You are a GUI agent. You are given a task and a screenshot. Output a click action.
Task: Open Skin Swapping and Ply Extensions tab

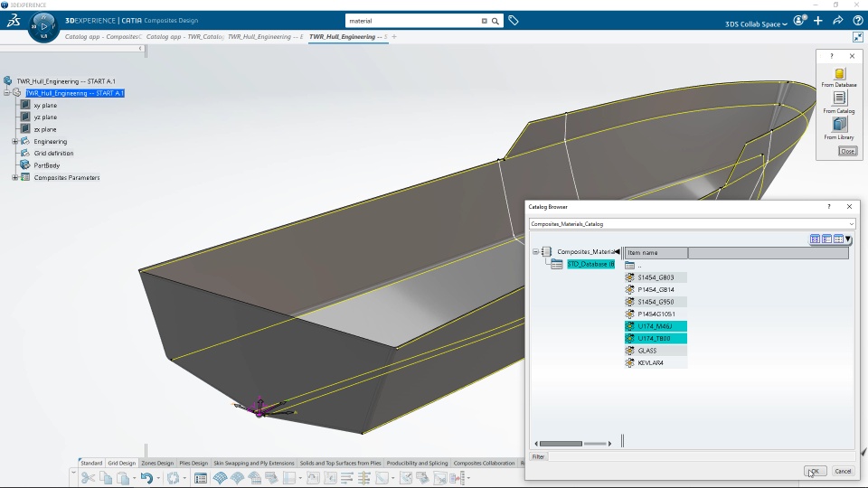253,463
